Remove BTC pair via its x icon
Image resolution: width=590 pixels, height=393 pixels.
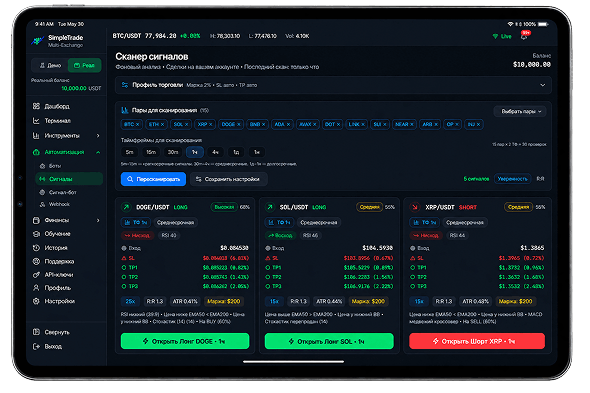138,124
